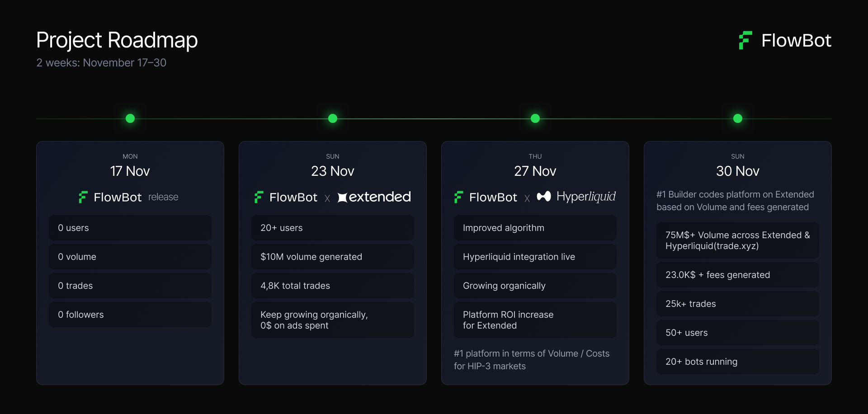
Task: Click the "75M$+ Volume across Extended" row
Action: (738, 240)
